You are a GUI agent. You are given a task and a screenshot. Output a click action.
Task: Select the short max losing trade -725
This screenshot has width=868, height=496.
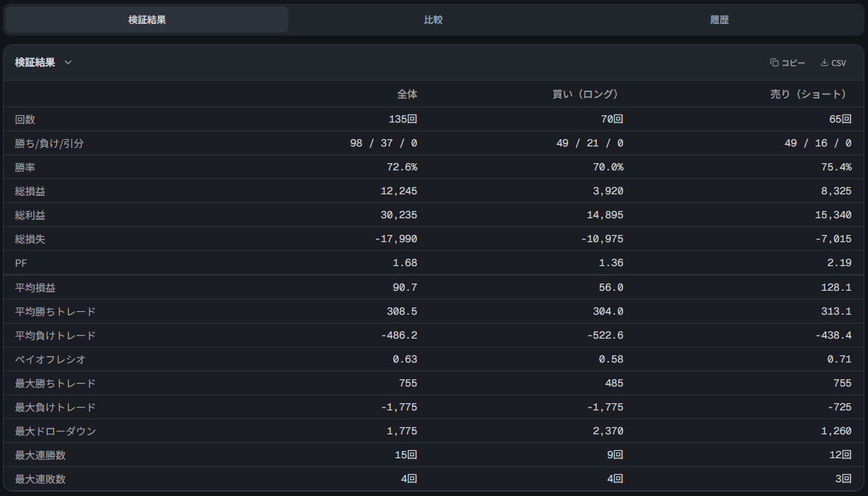pyautogui.click(x=839, y=408)
